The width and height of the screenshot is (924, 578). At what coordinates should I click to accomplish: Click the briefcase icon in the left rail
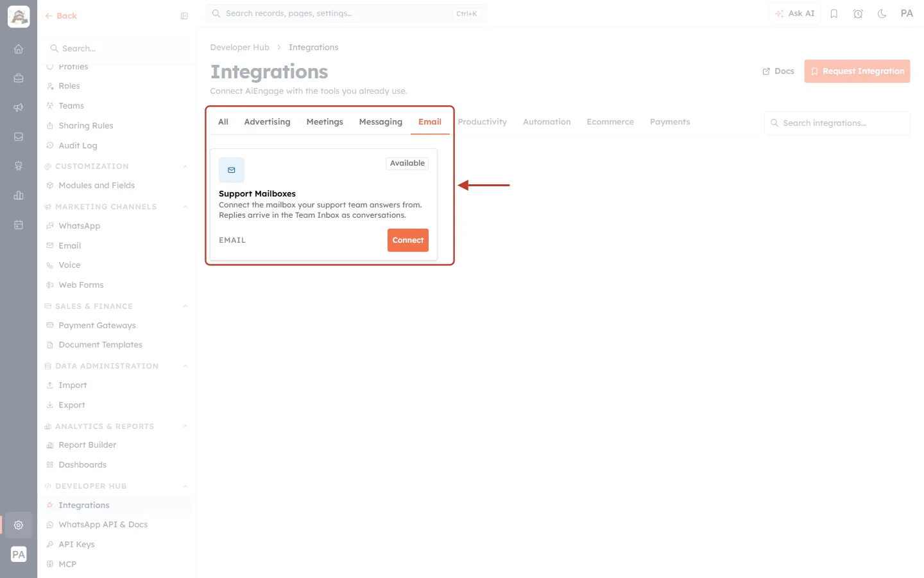click(x=19, y=78)
